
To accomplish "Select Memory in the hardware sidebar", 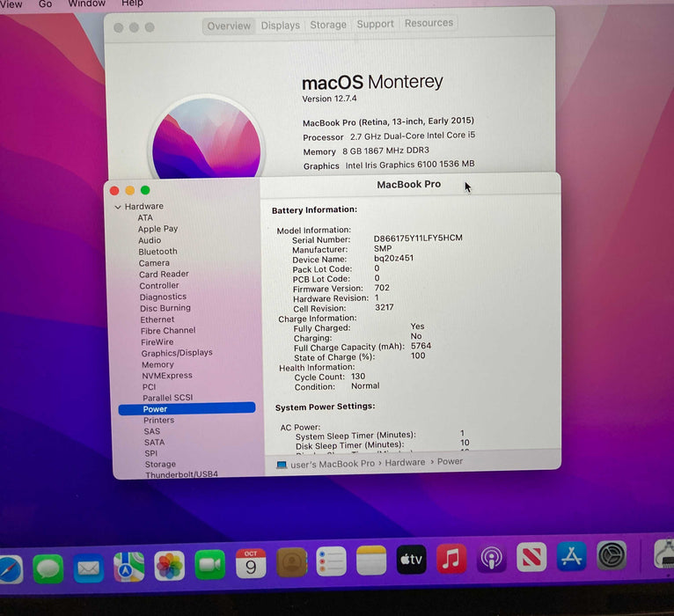I will point(158,364).
